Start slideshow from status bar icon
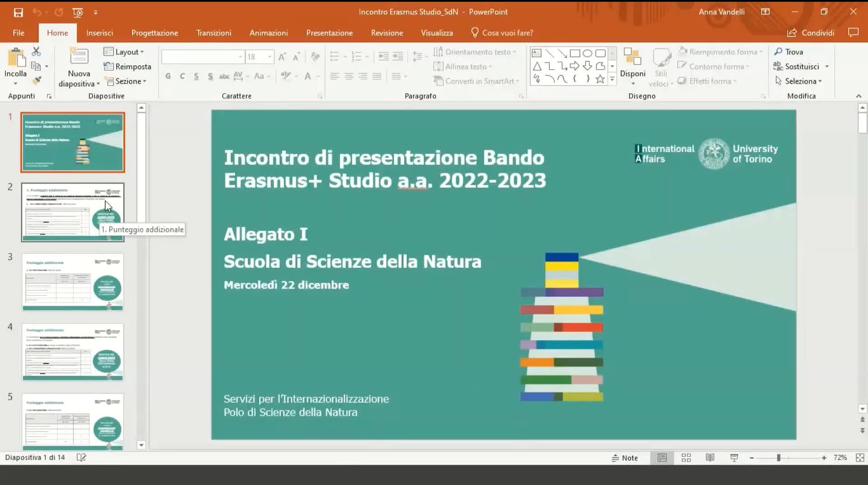 point(734,458)
